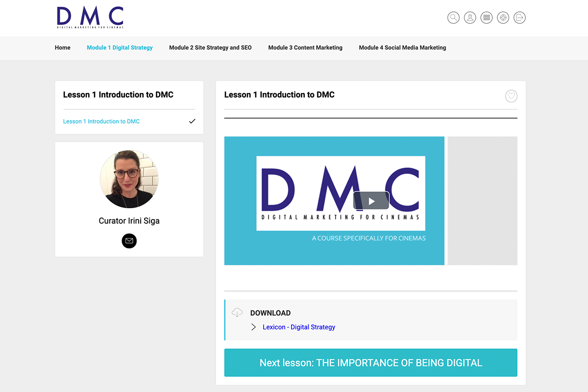
Task: Toggle the heart favorite on Lesson 1
Action: click(511, 96)
